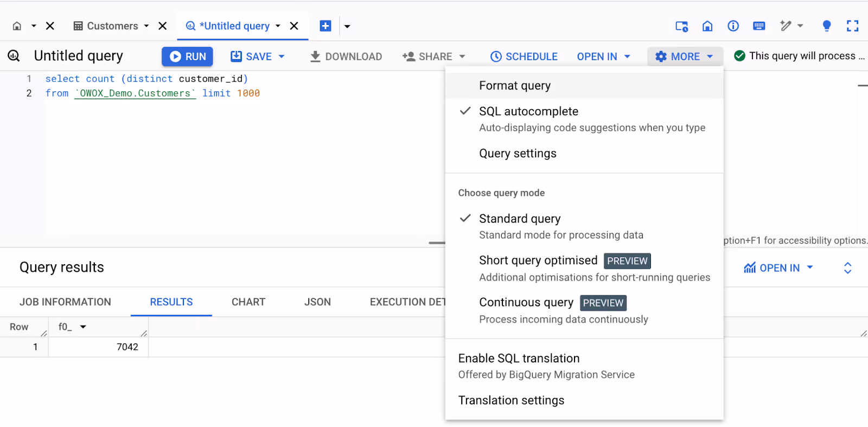The image size is (868, 427).
Task: Close the Untitled query tab
Action: [x=294, y=26]
